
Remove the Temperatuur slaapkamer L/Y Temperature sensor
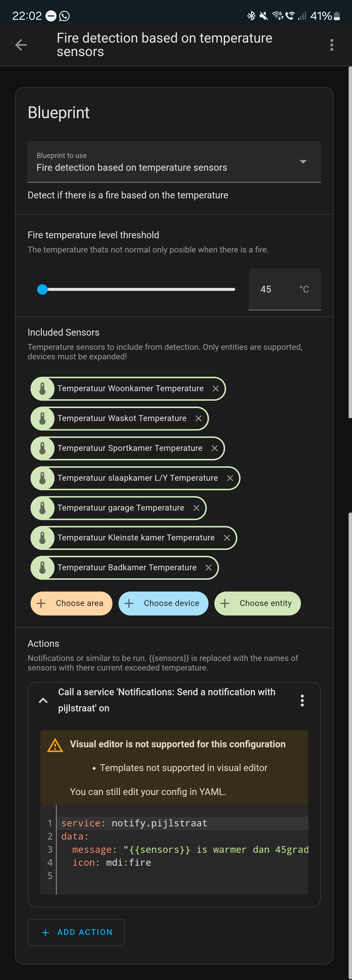tap(230, 478)
